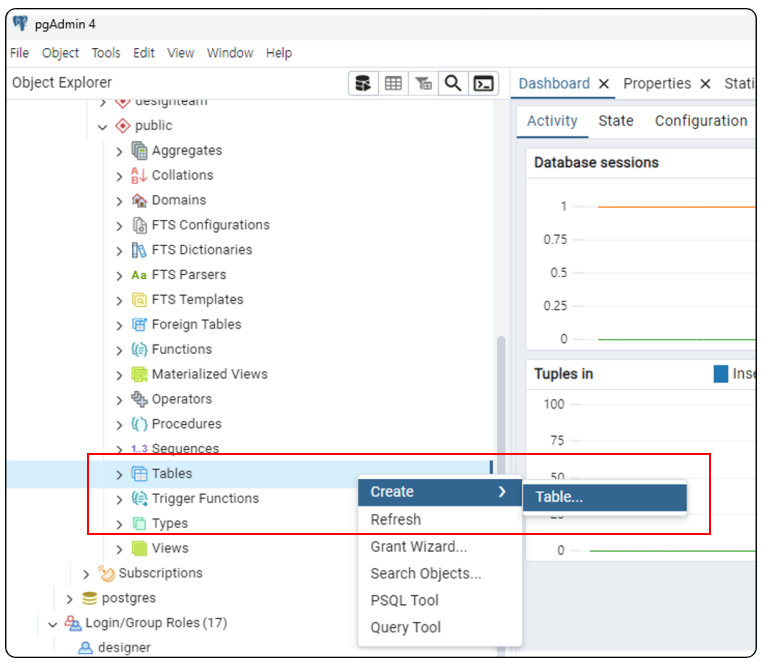Choose Refresh in the context menu
Image resolution: width=765 pixels, height=666 pixels.
[440, 520]
